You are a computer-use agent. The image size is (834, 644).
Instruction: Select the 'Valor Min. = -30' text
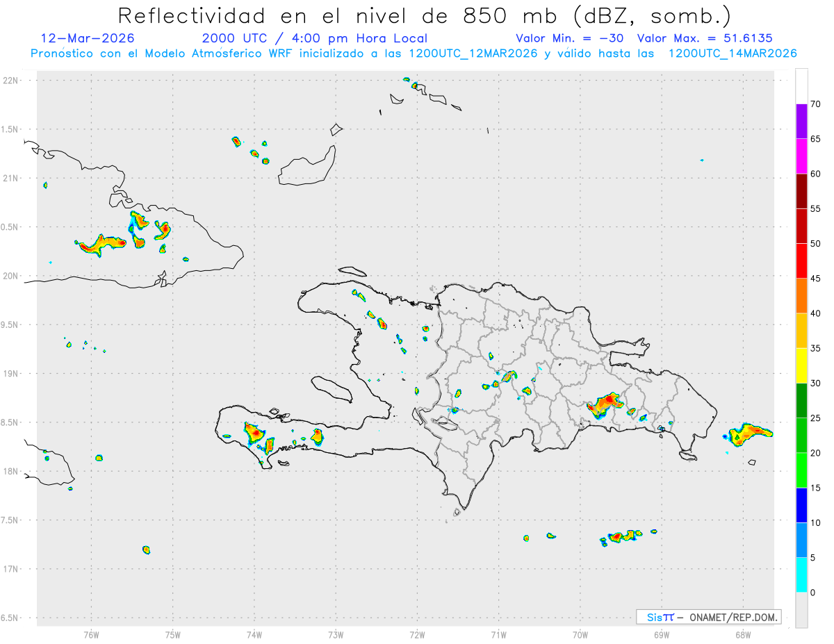click(571, 38)
